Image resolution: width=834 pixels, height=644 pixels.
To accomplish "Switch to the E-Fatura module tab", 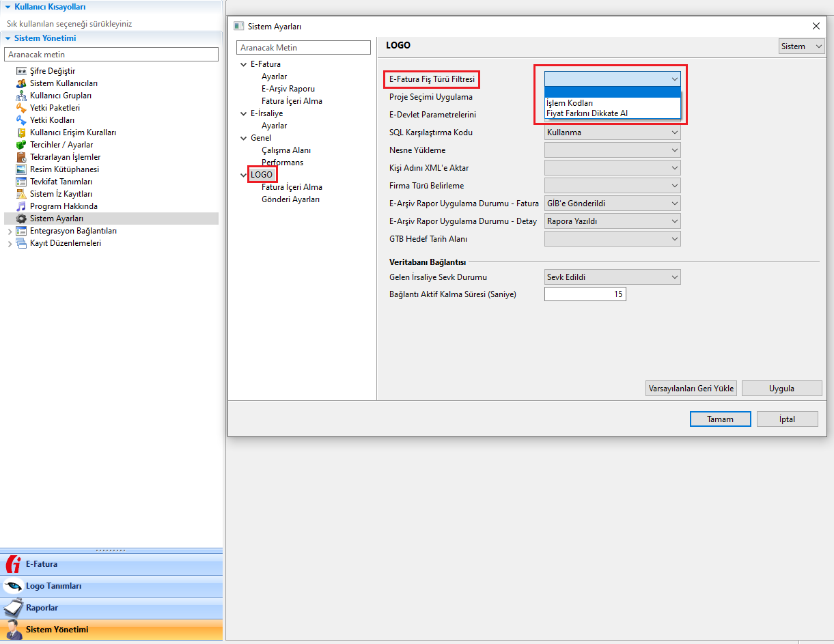I will tap(111, 564).
